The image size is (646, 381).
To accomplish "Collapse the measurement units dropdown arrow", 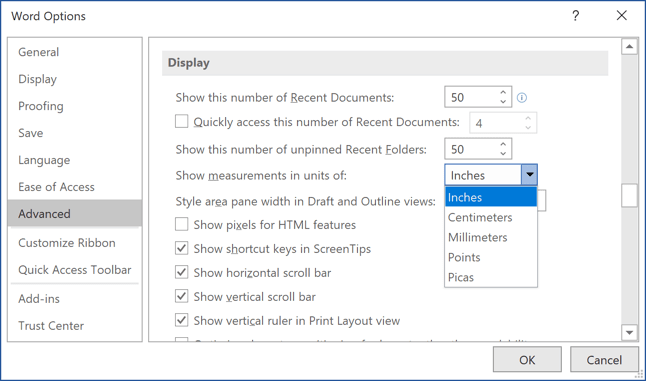I will coord(529,175).
